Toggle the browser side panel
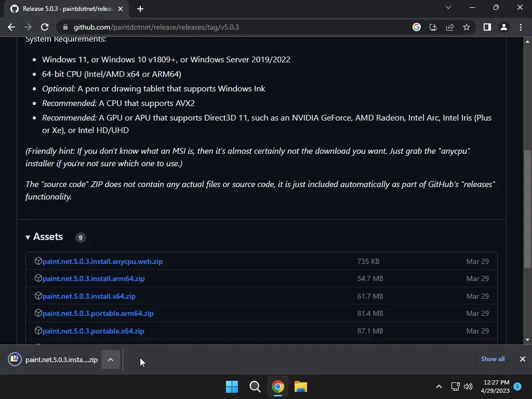The width and height of the screenshot is (532, 399). 487,27
